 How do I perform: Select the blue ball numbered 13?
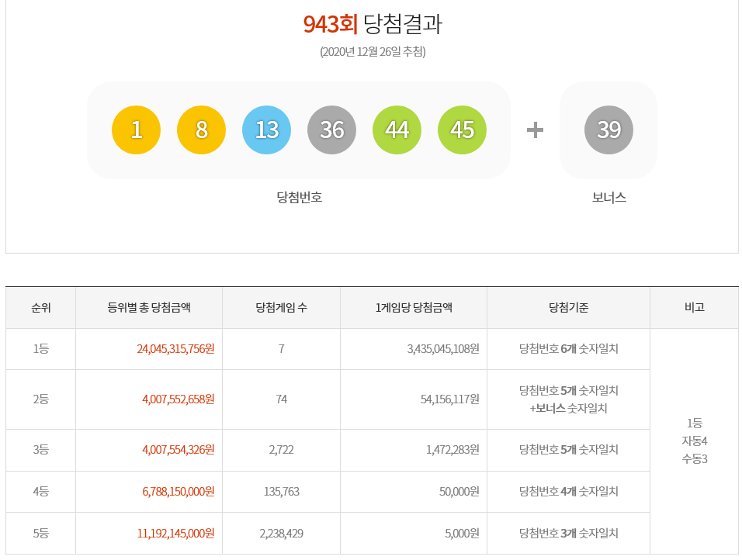pos(267,130)
